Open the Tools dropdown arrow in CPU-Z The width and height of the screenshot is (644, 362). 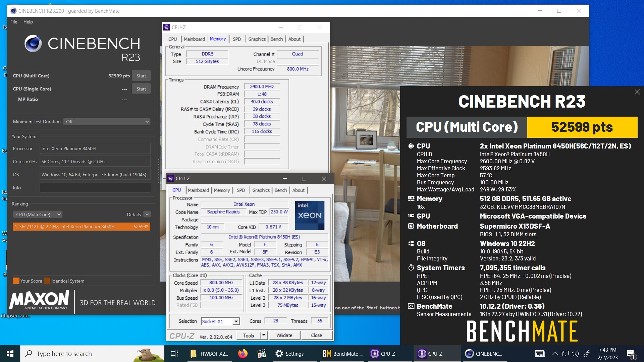pos(264,335)
